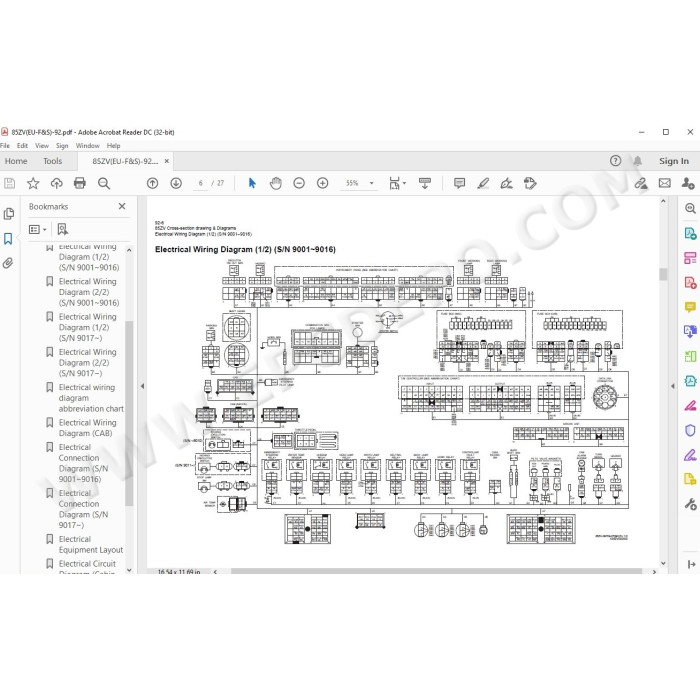Upload file to cloud icon

click(x=56, y=183)
